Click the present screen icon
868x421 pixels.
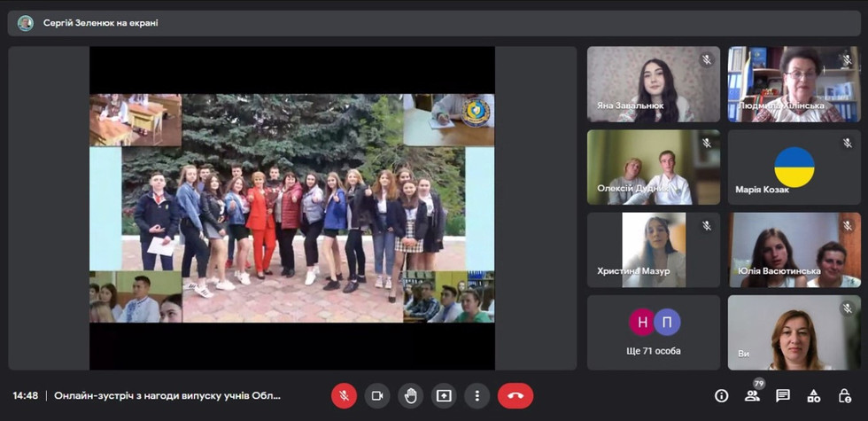tap(444, 396)
